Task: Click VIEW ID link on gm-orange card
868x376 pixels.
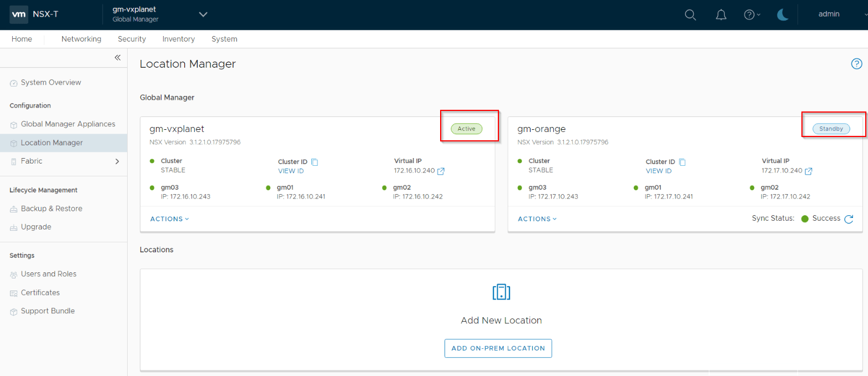Action: [659, 171]
